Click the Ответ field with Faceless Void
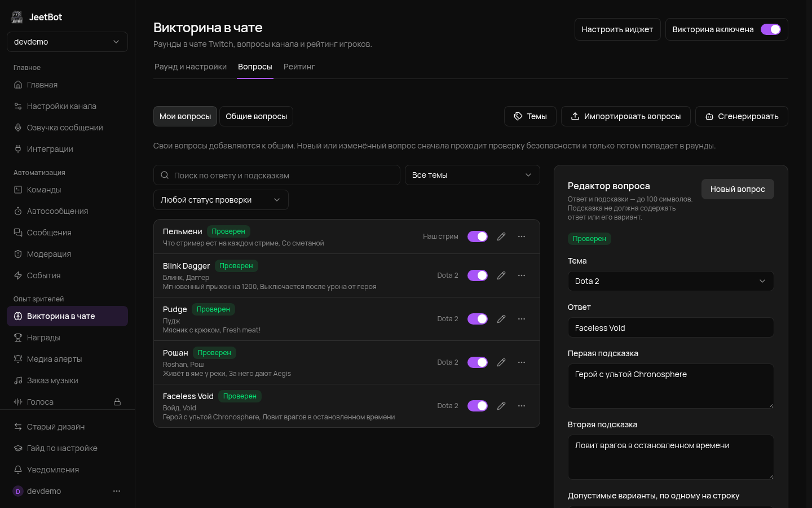 tap(670, 327)
